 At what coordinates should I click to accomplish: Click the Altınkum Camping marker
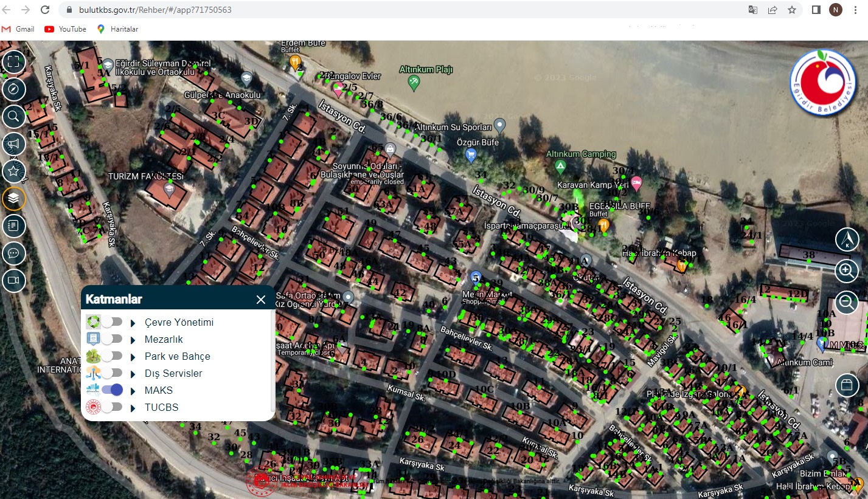point(560,166)
